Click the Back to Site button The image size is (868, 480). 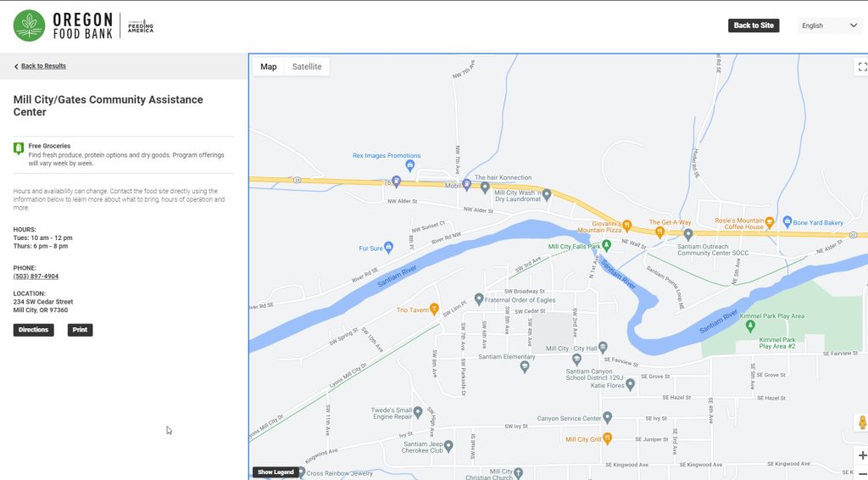[x=753, y=25]
